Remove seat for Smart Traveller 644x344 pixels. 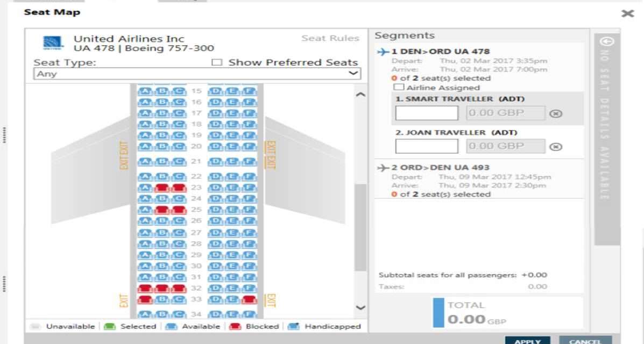pos(557,114)
